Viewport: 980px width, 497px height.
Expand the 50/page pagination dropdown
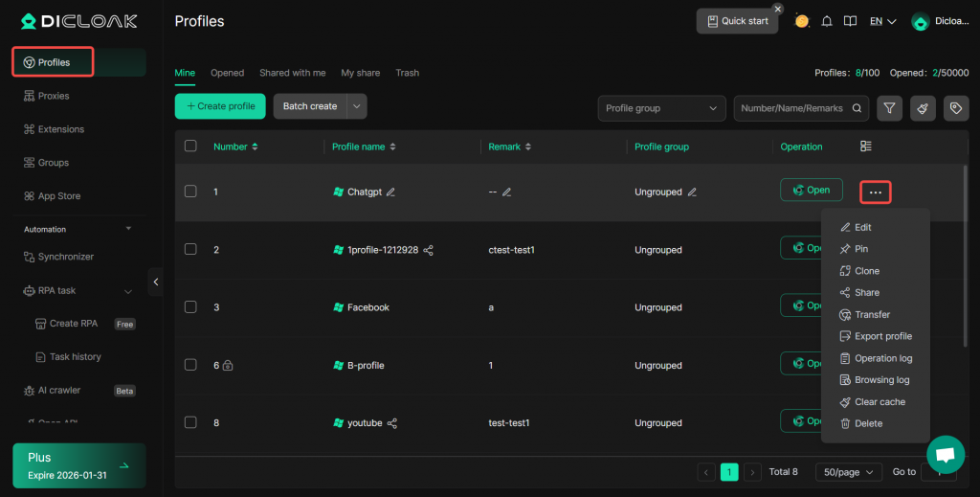click(849, 472)
